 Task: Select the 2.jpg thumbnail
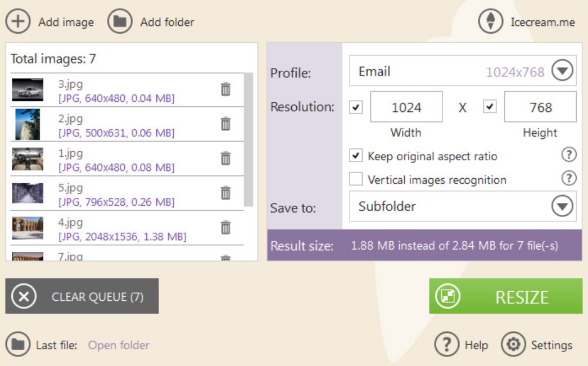point(28,124)
